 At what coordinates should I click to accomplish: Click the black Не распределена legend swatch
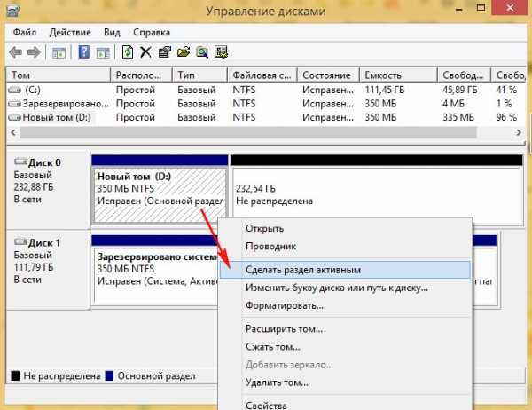click(15, 376)
